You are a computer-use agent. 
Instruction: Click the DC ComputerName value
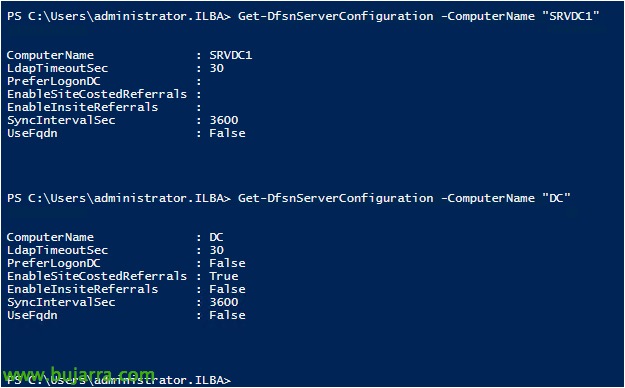tap(216, 237)
